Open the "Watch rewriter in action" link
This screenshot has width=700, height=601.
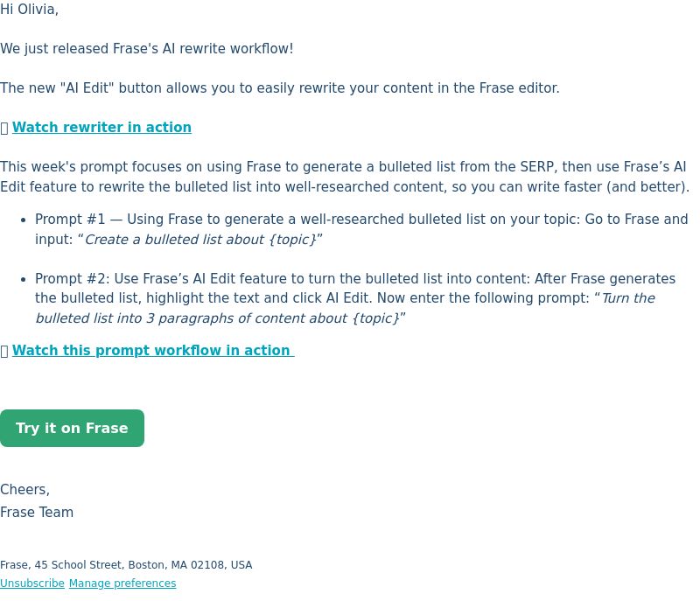(x=101, y=128)
